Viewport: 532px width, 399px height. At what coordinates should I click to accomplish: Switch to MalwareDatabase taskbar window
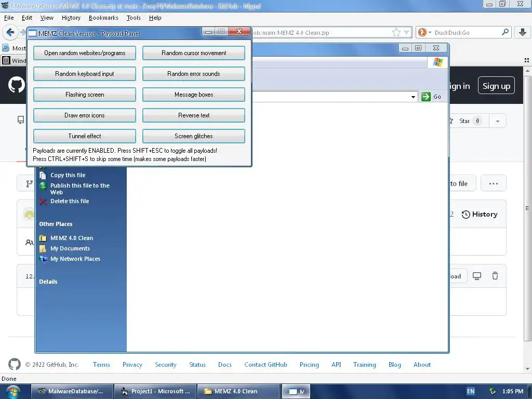click(x=72, y=391)
